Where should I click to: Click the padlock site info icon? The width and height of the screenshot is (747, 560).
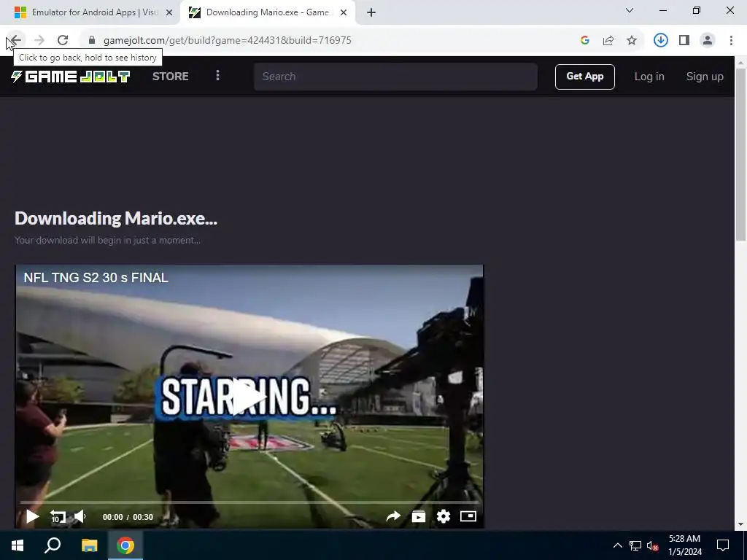92,41
